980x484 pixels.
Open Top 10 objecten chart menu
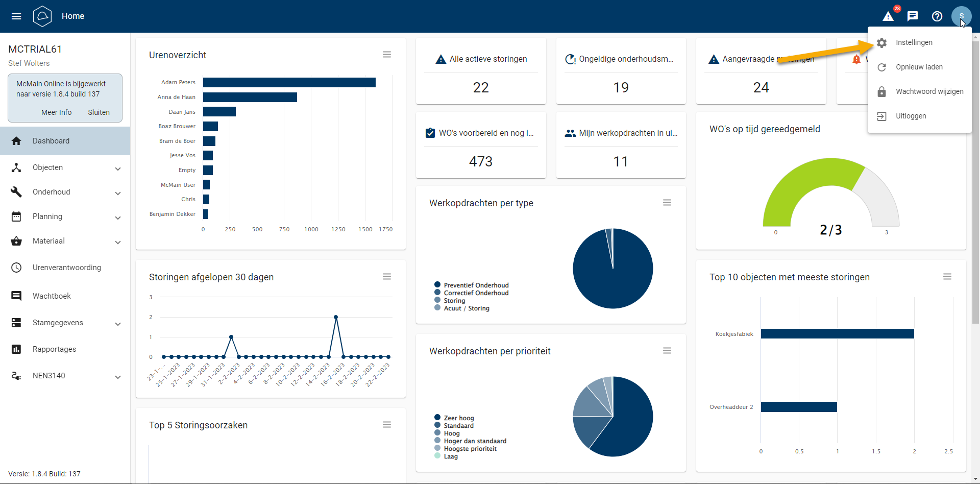[947, 277]
